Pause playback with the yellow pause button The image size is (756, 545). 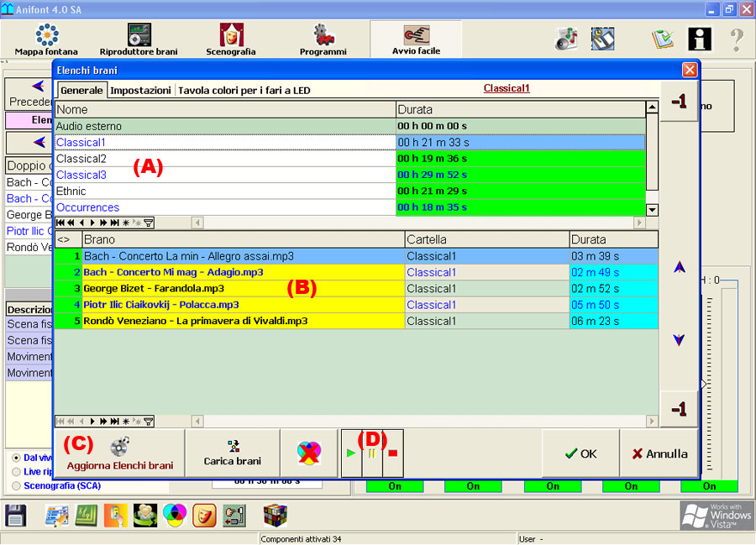point(372,453)
